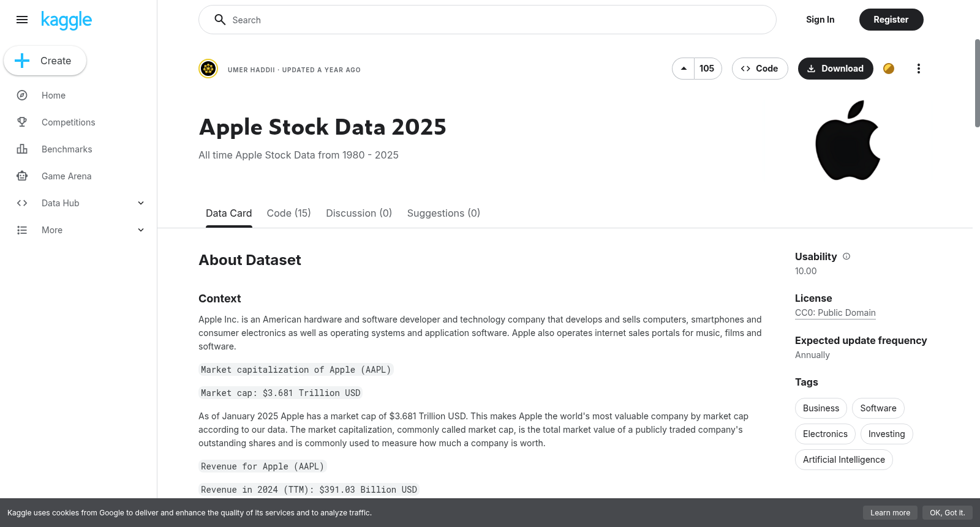Select the Business tag
980x527 pixels.
(x=821, y=408)
